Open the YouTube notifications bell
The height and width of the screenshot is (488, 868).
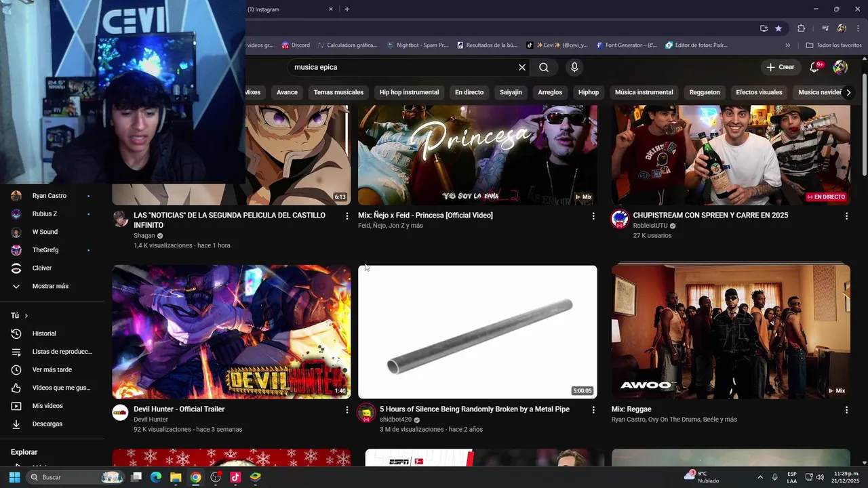click(x=815, y=67)
